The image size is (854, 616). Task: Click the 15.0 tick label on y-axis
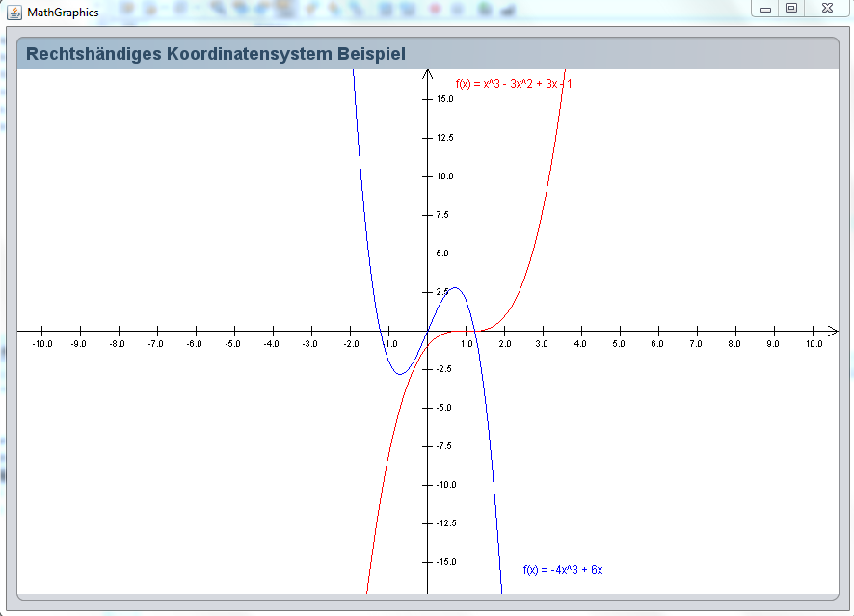[x=444, y=99]
